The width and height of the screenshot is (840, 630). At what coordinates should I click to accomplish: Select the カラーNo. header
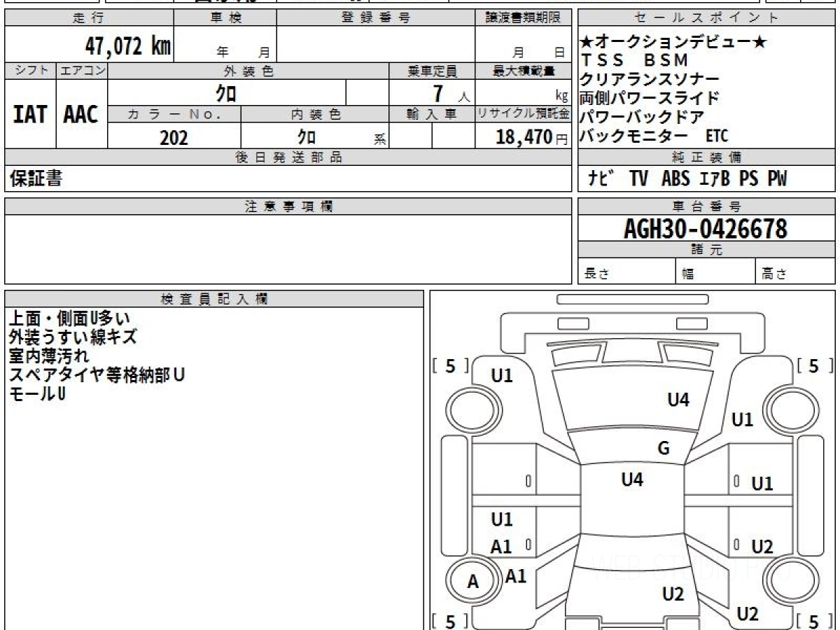point(174,114)
